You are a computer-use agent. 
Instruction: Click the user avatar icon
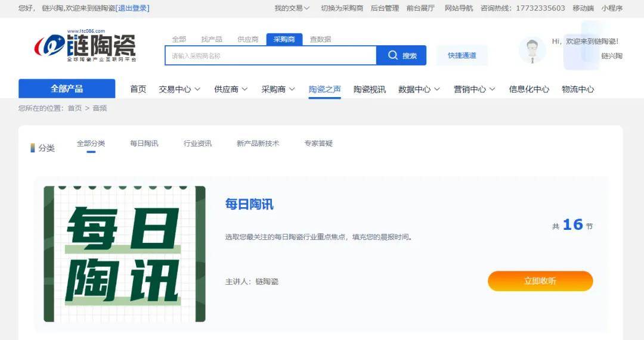point(532,50)
